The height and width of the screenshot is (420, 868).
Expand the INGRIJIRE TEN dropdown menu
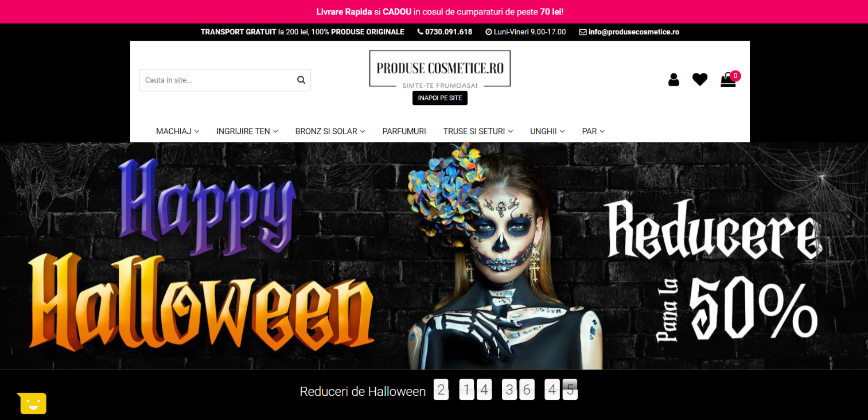click(x=247, y=131)
